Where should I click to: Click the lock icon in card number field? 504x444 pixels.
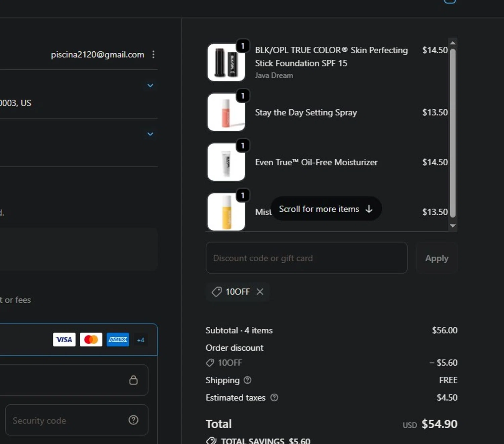pyautogui.click(x=133, y=380)
